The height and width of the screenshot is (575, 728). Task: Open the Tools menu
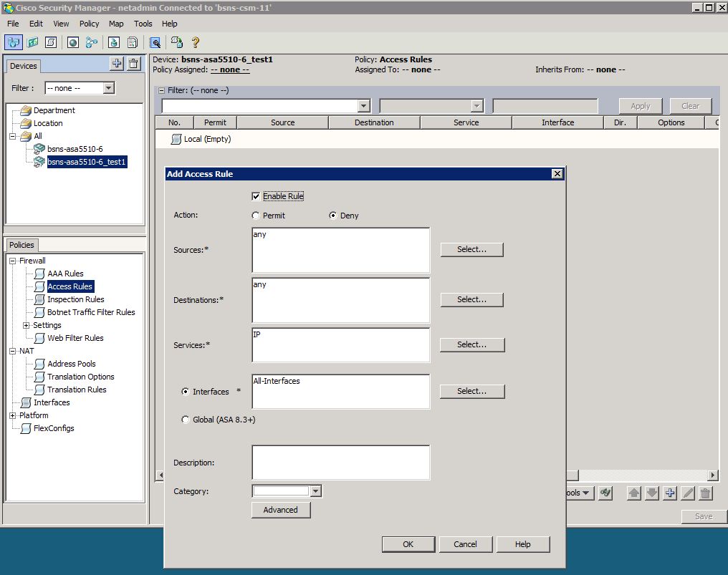(x=143, y=24)
